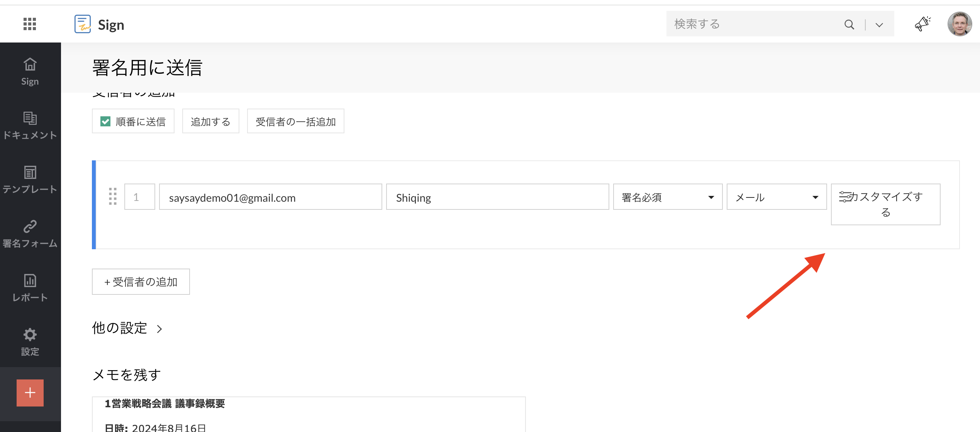
Task: Expand the search filter chevron
Action: point(879,25)
